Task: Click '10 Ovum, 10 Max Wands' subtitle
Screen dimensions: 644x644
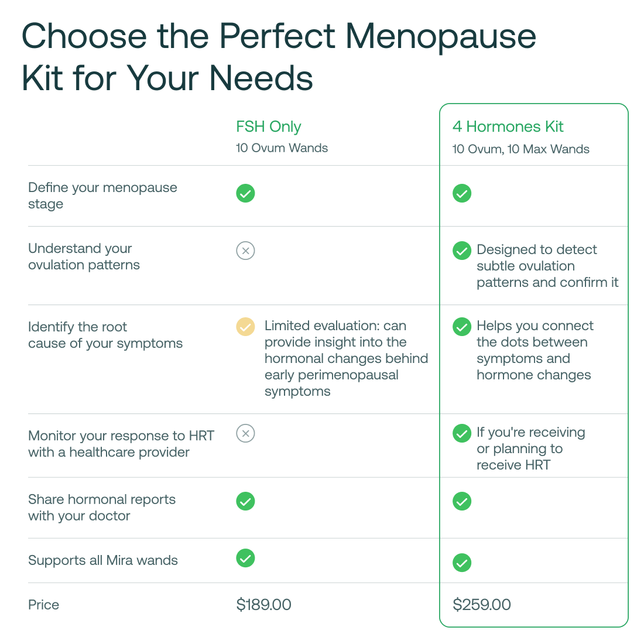Action: pos(520,149)
